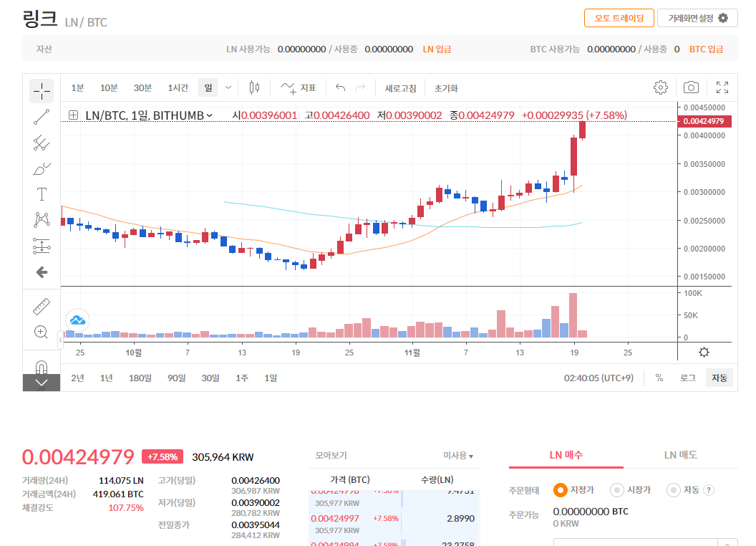Image resolution: width=756 pixels, height=546 pixels.
Task: Open the 미사용 grouping dropdown
Action: pos(458,455)
